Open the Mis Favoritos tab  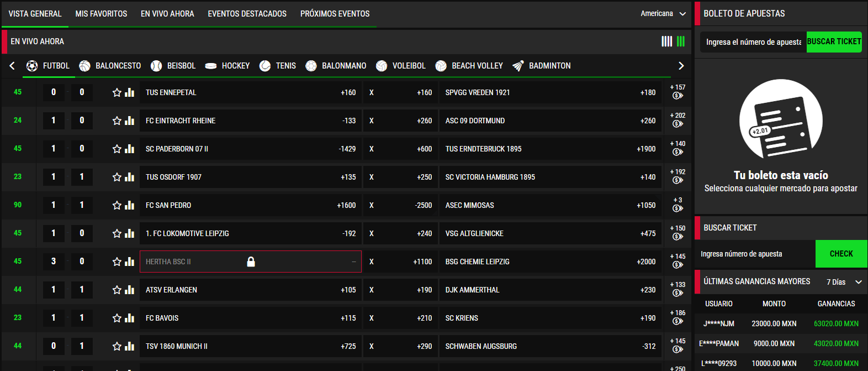point(101,14)
